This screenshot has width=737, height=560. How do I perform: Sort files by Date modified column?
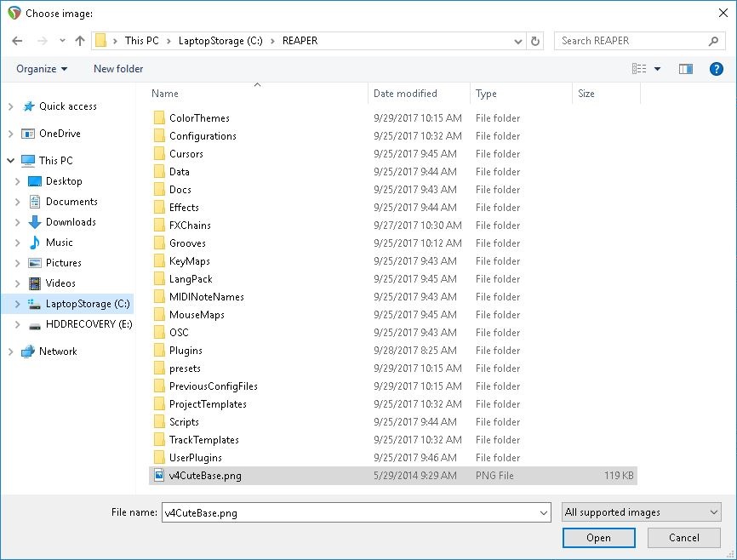pyautogui.click(x=405, y=94)
